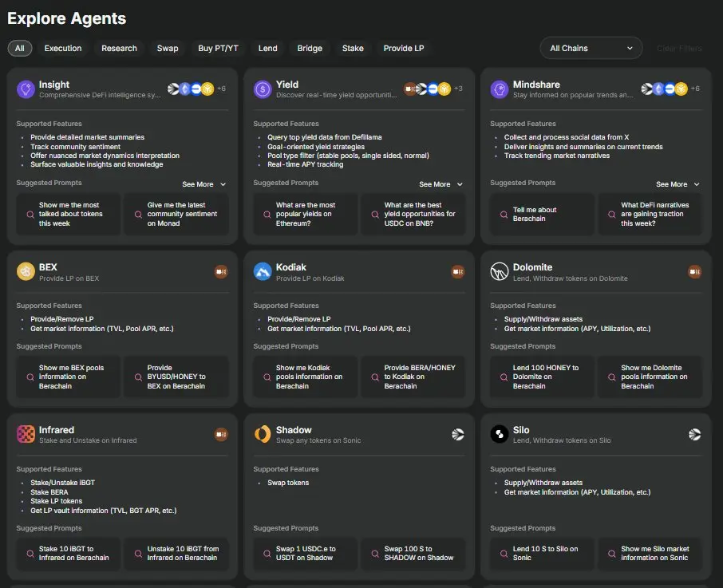Click 'Stake/Unstake iBGT' feature text
Viewport: 723px width, 588px height.
63,483
